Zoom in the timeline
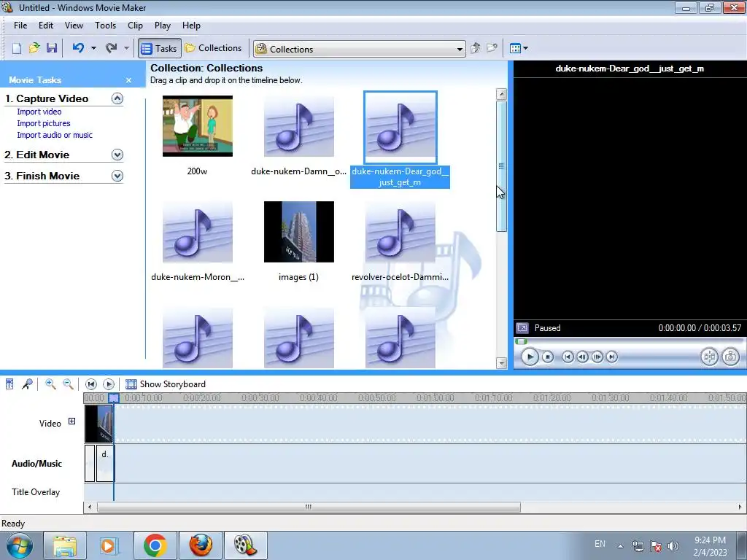Screen dimensions: 747x560 click(x=50, y=384)
